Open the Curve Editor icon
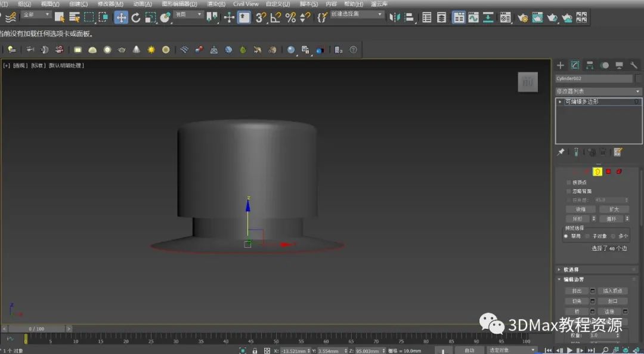The image size is (644, 354). pyautogui.click(x=473, y=17)
